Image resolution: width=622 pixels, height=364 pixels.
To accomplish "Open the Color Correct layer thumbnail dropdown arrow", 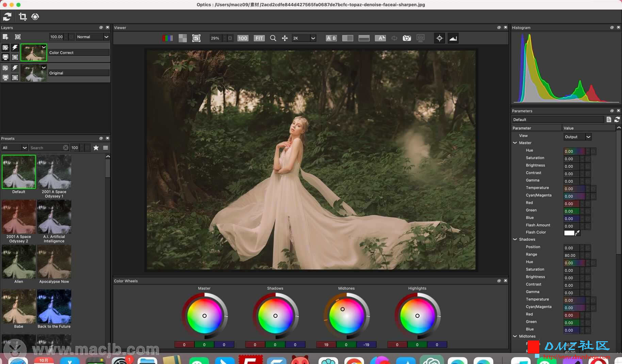I will (44, 47).
